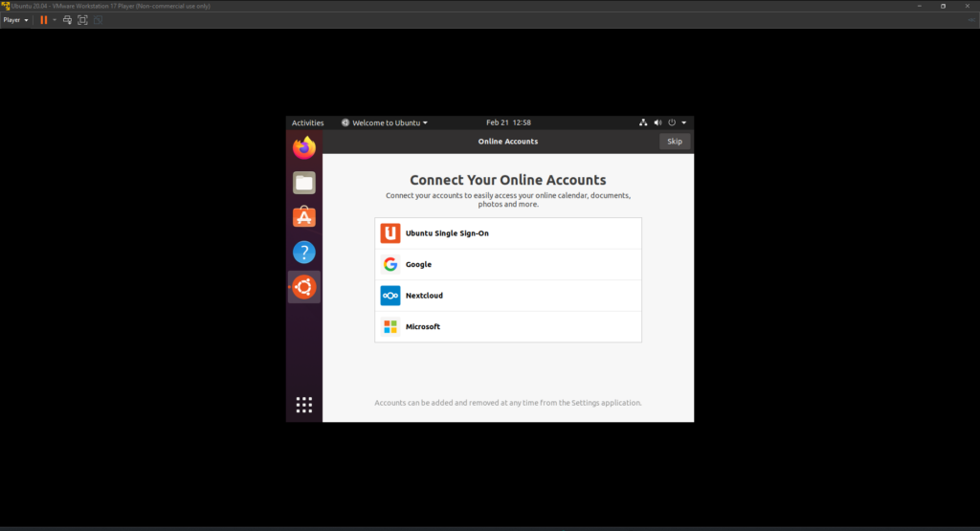980x531 pixels.
Task: Enter full screen mode in VMware toolbar
Action: tap(82, 20)
